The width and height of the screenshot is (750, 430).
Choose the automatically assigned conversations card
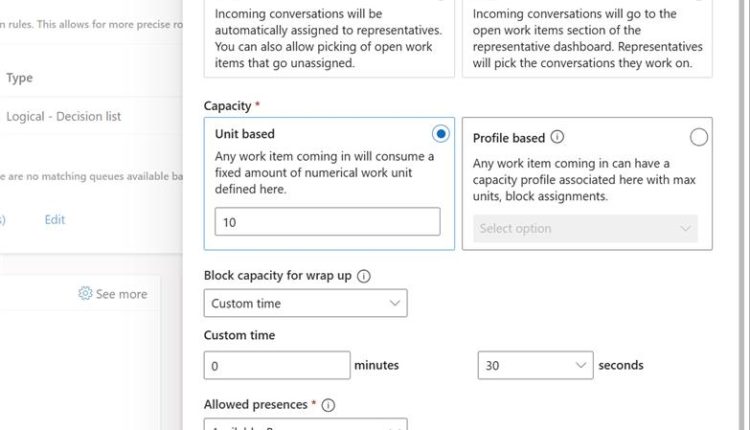(326, 40)
